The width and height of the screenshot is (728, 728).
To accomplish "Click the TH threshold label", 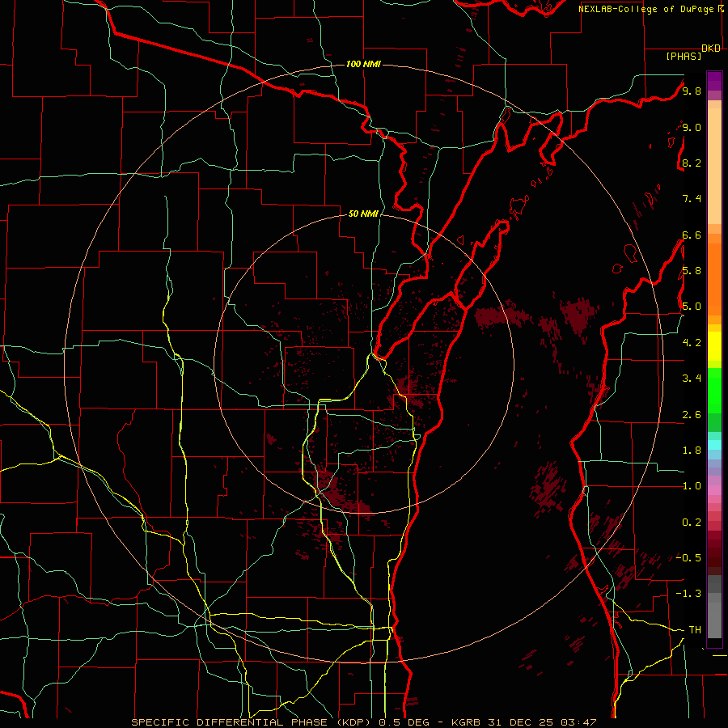I will [695, 630].
